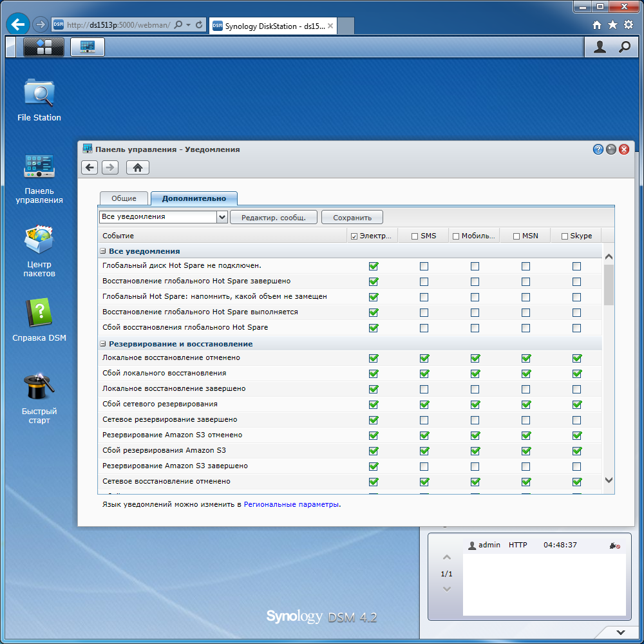
Task: Switch to the Общие tab
Action: tap(124, 198)
